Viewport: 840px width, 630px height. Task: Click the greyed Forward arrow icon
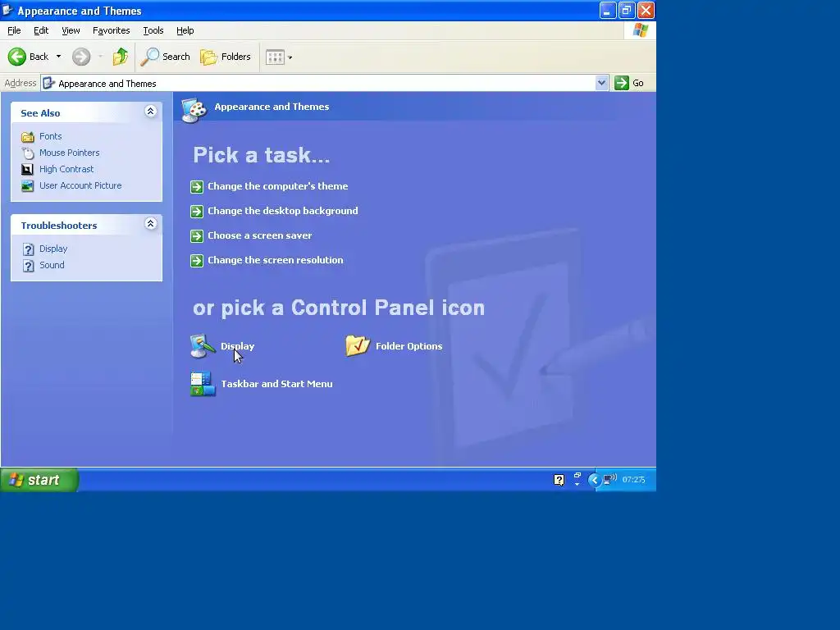point(81,57)
